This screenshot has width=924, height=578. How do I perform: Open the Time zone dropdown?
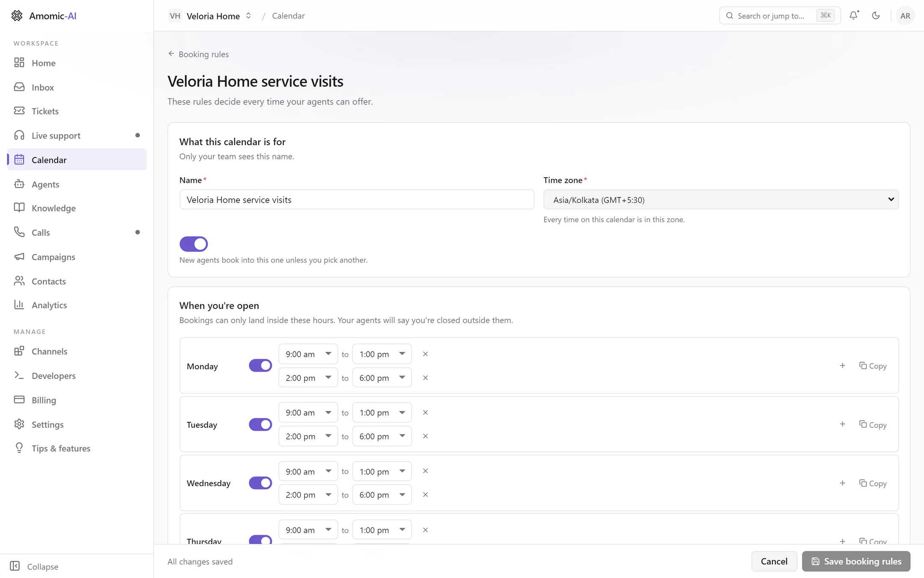point(721,200)
